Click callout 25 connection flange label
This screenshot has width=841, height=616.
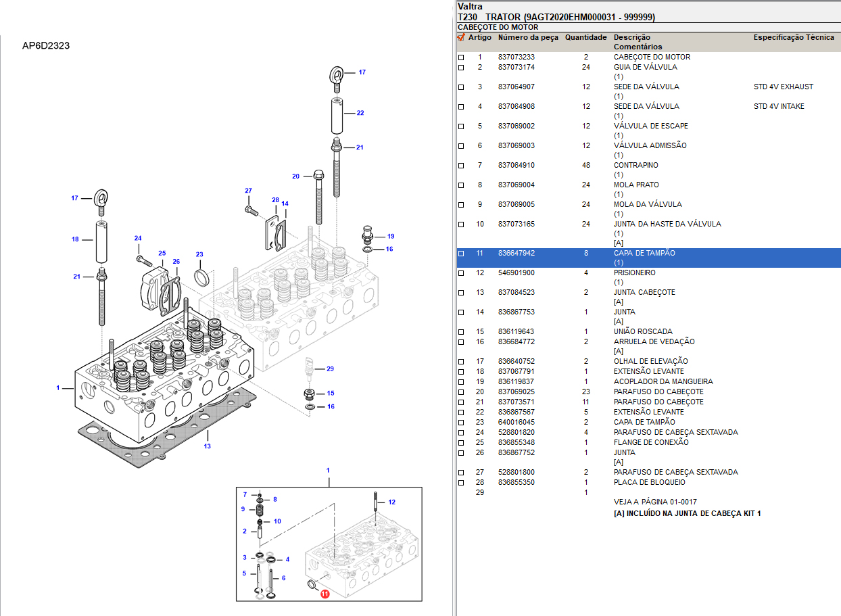[162, 253]
